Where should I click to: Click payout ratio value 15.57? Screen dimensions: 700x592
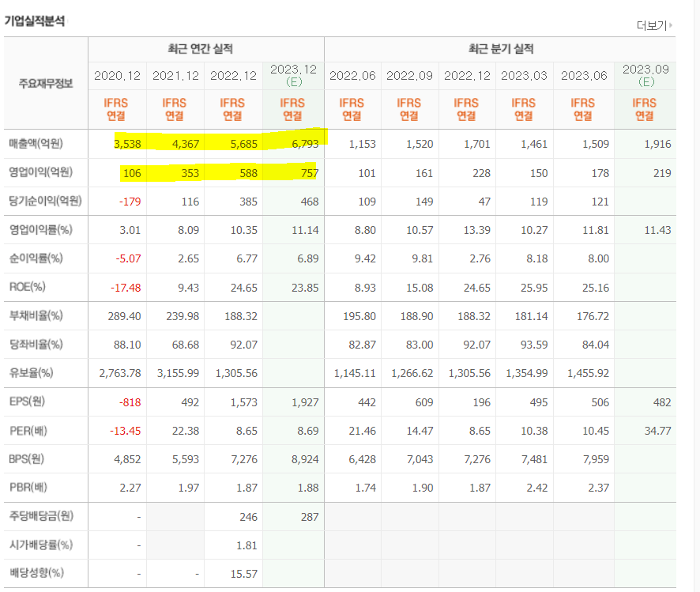click(244, 574)
